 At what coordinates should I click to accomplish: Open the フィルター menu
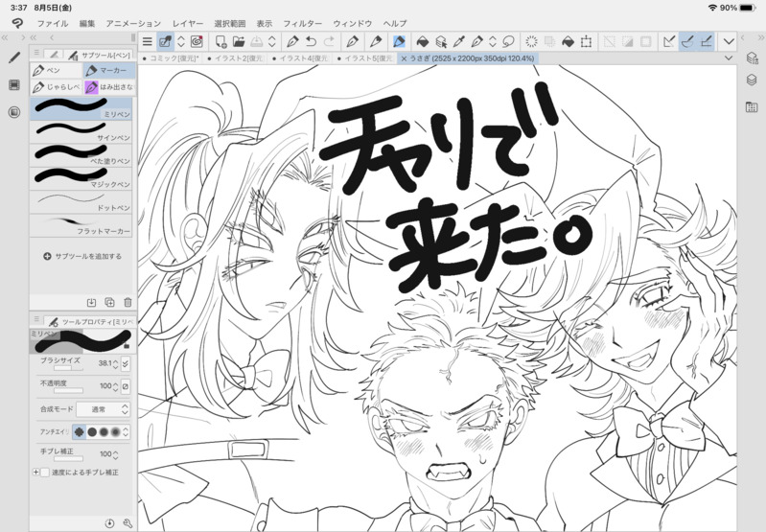click(x=302, y=23)
